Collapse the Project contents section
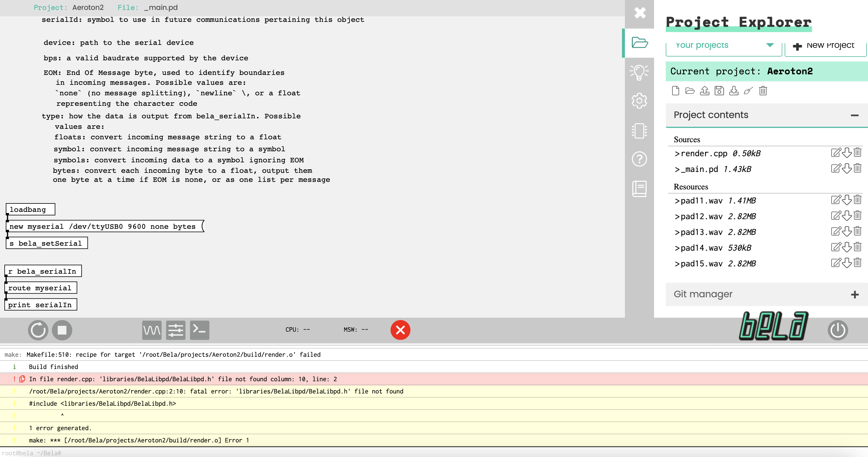Screen dimensions: 868x457 854,115
